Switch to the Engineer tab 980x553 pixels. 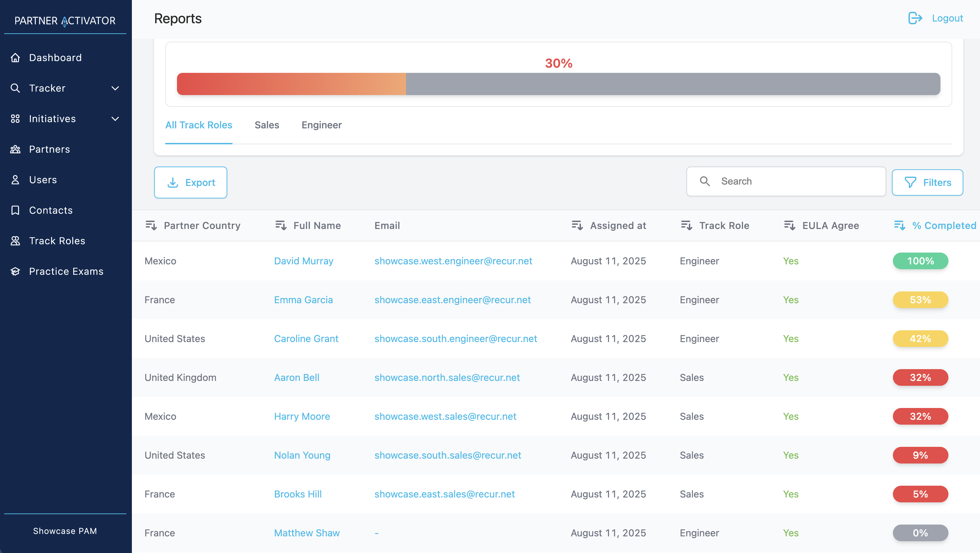[321, 125]
